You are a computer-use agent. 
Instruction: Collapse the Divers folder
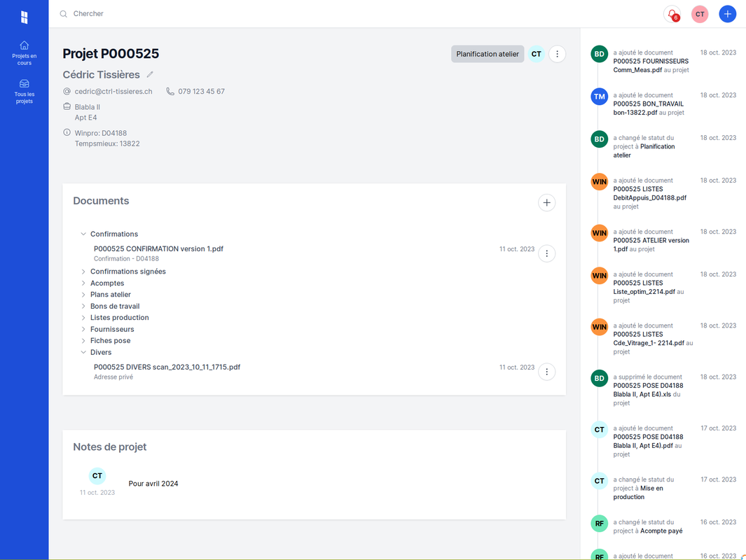pyautogui.click(x=83, y=353)
